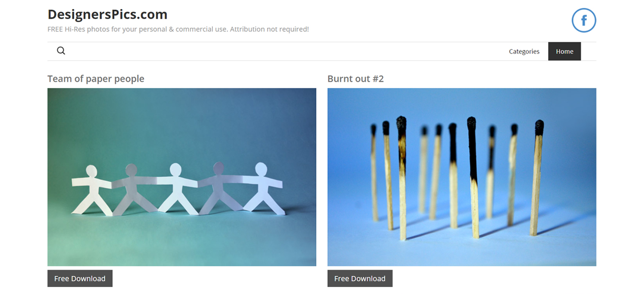Open the burnt matches photo
The image size is (644, 294).
tap(462, 177)
